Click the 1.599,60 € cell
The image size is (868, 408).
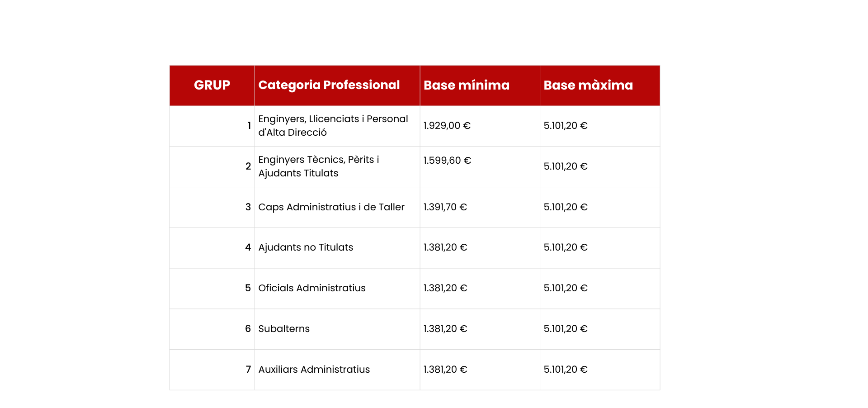point(447,161)
